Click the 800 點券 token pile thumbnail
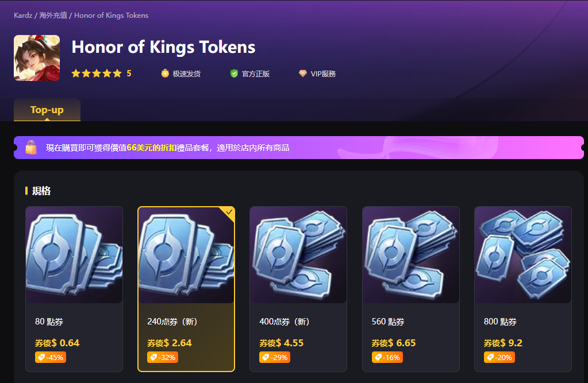 pos(522,255)
